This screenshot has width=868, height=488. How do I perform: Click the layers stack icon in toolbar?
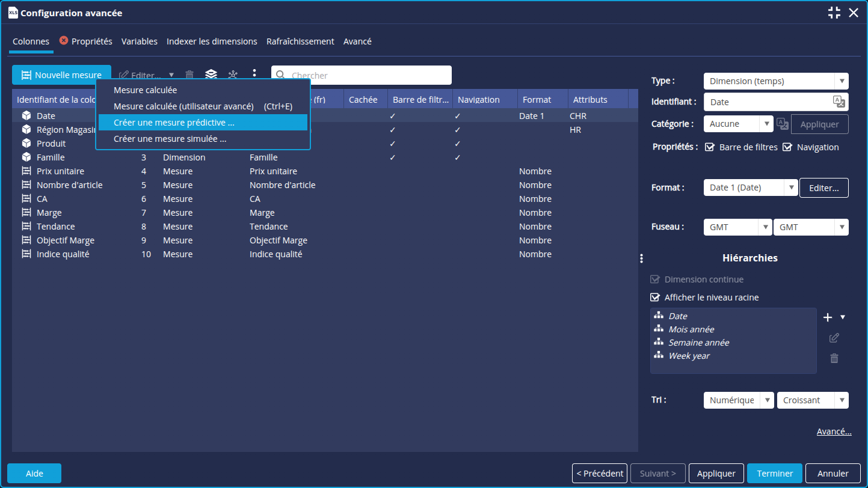pos(211,75)
